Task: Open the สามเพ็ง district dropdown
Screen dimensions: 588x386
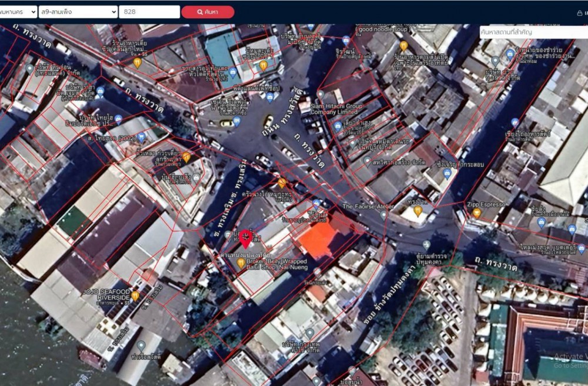Action: (x=78, y=12)
